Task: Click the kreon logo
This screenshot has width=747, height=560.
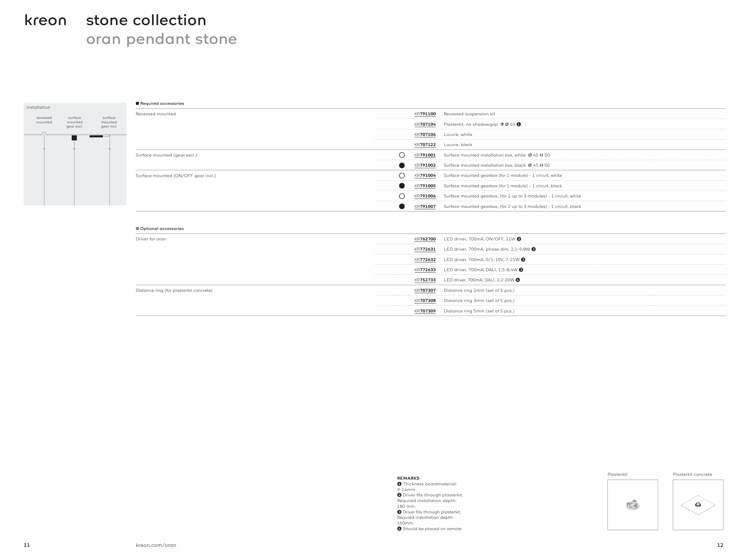Action: [x=46, y=21]
